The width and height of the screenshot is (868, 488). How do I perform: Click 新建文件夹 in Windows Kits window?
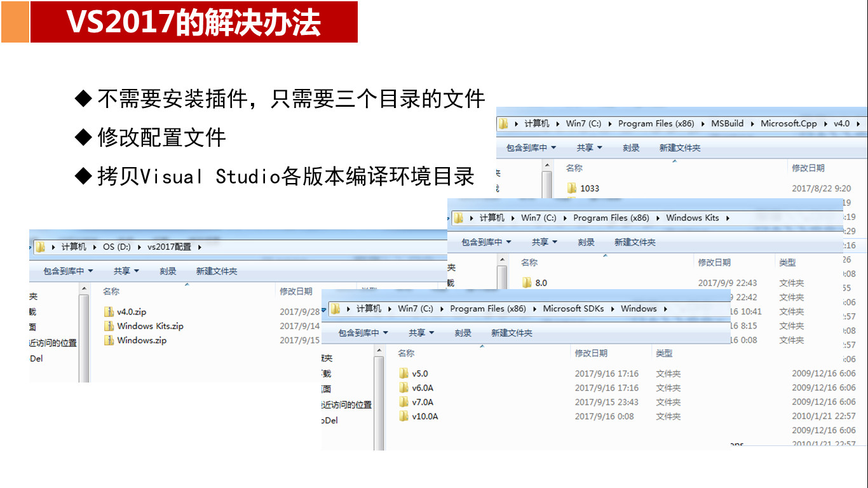coord(635,242)
